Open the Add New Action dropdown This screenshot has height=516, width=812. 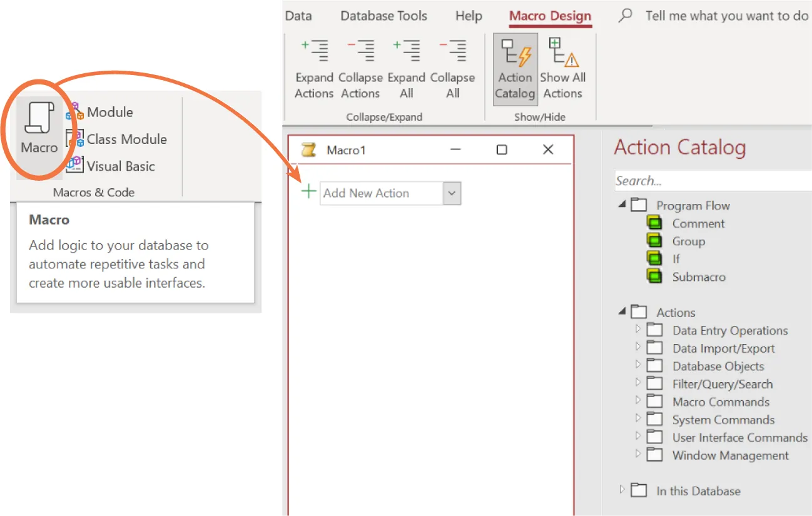pyautogui.click(x=452, y=193)
